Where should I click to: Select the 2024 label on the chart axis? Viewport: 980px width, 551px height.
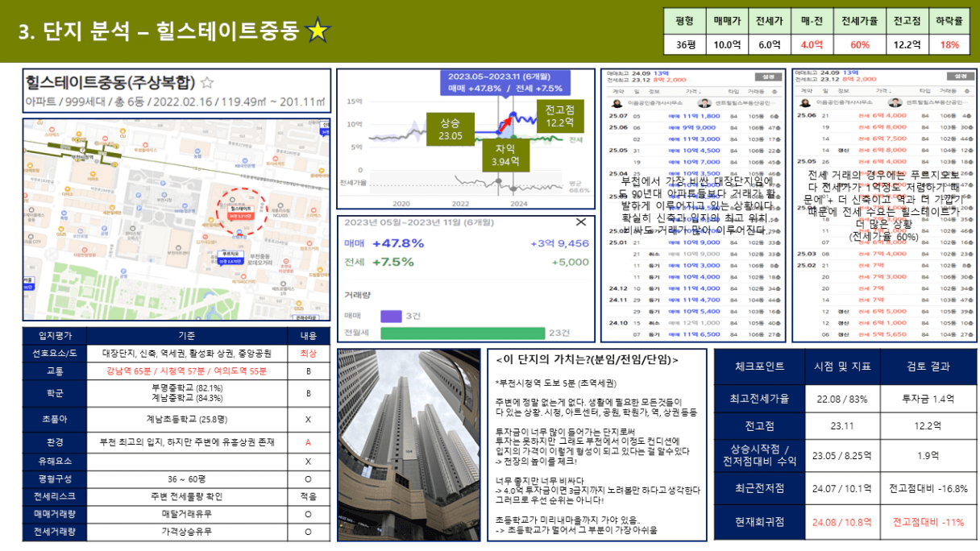tap(518, 204)
